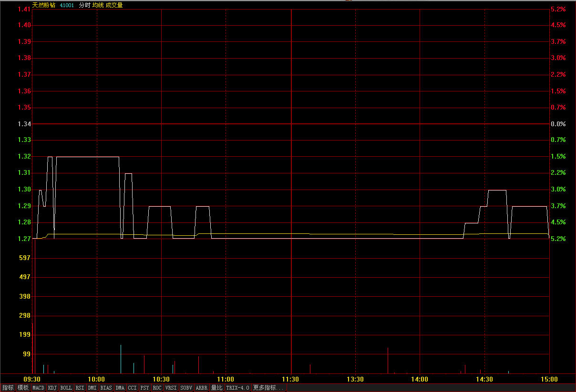Click the 0.0% percent axis label

[x=558, y=124]
